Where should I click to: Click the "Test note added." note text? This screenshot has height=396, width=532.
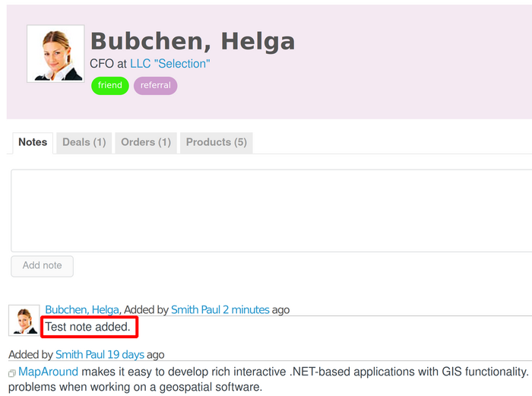[88, 328]
